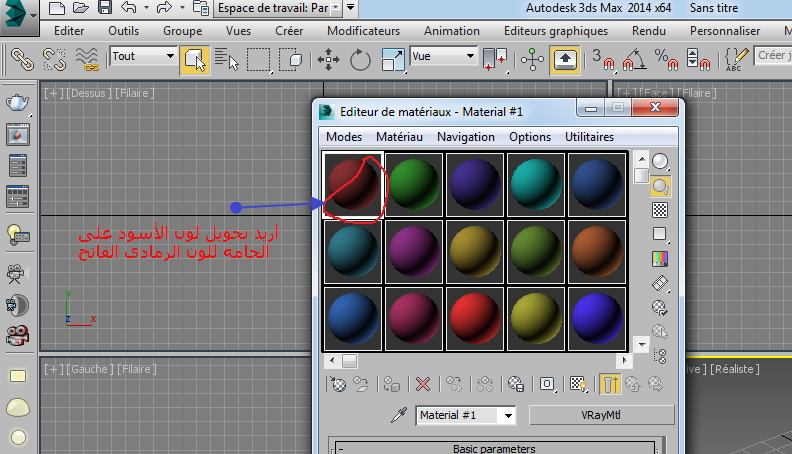Undo the last action with the arrow icon
Image resolution: width=792 pixels, height=454 pixels.
(x=129, y=8)
